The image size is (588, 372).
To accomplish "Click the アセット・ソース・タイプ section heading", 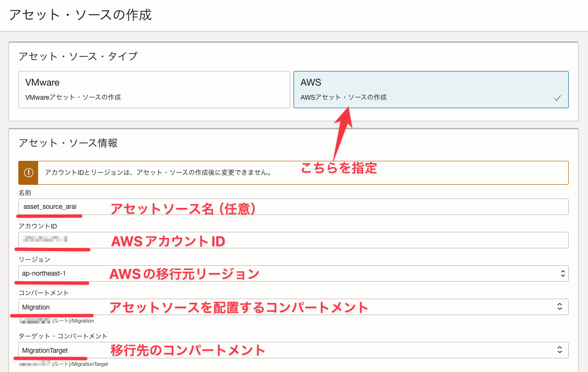I will 78,56.
